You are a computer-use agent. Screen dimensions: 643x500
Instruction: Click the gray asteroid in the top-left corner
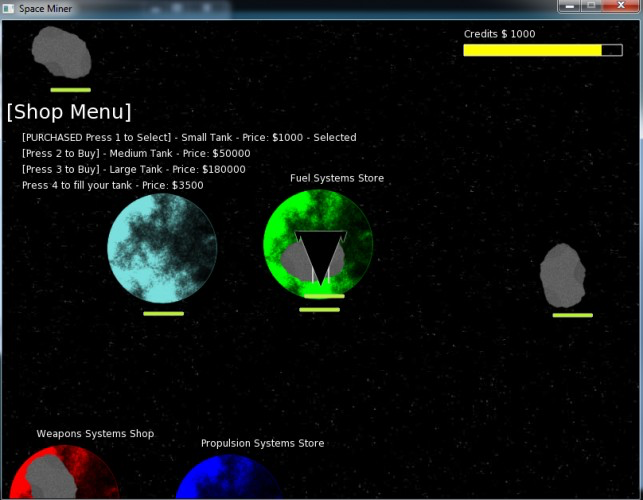pyautogui.click(x=62, y=52)
